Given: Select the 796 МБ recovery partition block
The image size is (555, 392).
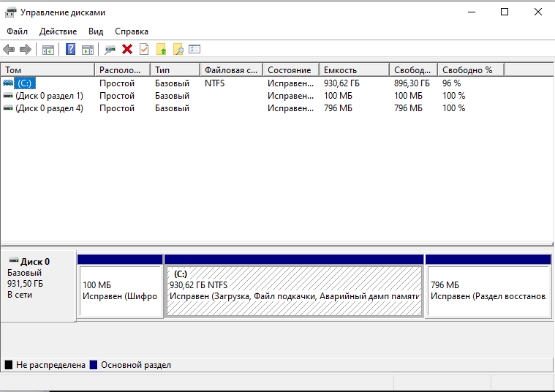Looking at the screenshot, I should click(488, 290).
